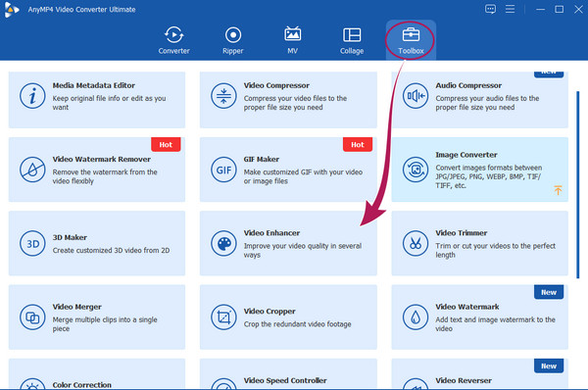Viewport: 588px width, 390px height.
Task: Open Video Trimmer title
Action: click(x=462, y=233)
